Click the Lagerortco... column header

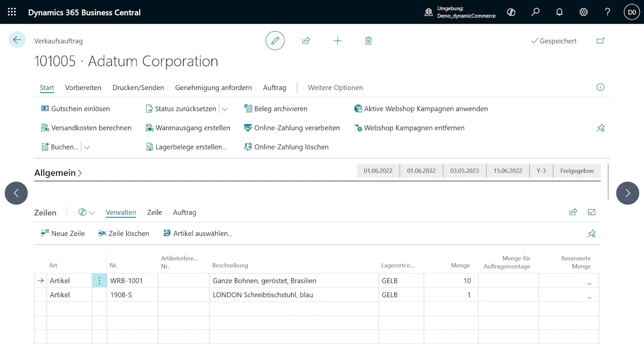pyautogui.click(x=398, y=265)
